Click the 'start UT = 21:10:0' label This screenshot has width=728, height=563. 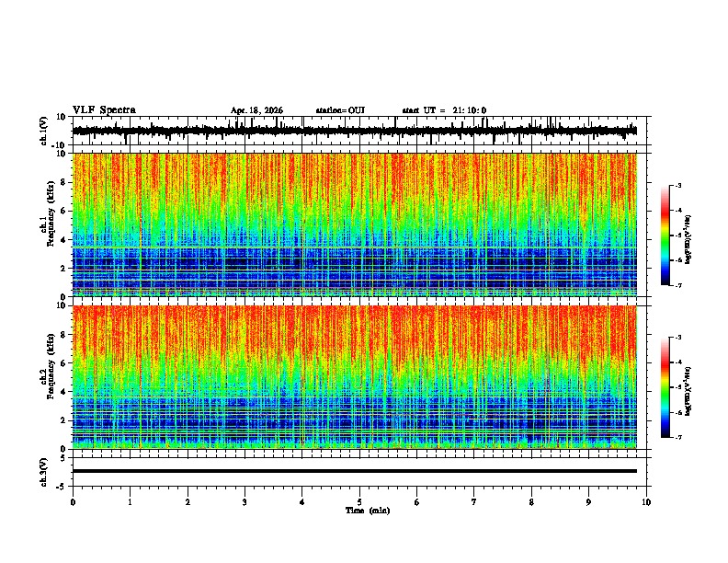(x=444, y=110)
